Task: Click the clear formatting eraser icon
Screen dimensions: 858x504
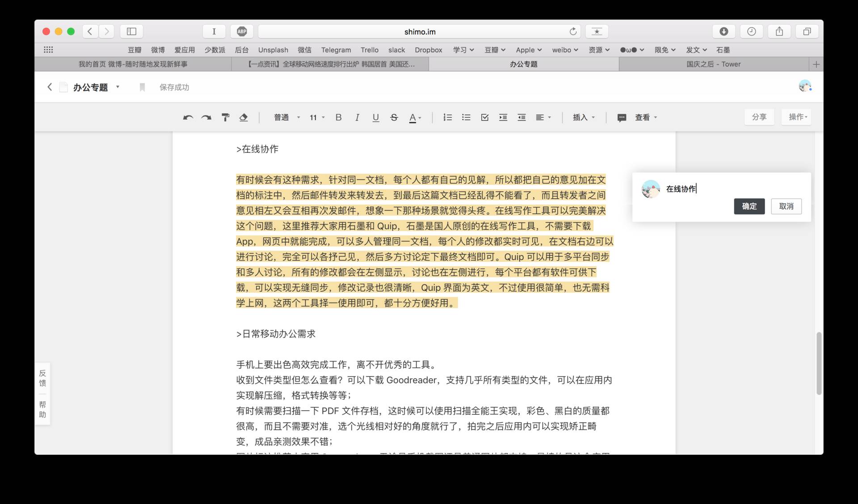Action: click(244, 118)
